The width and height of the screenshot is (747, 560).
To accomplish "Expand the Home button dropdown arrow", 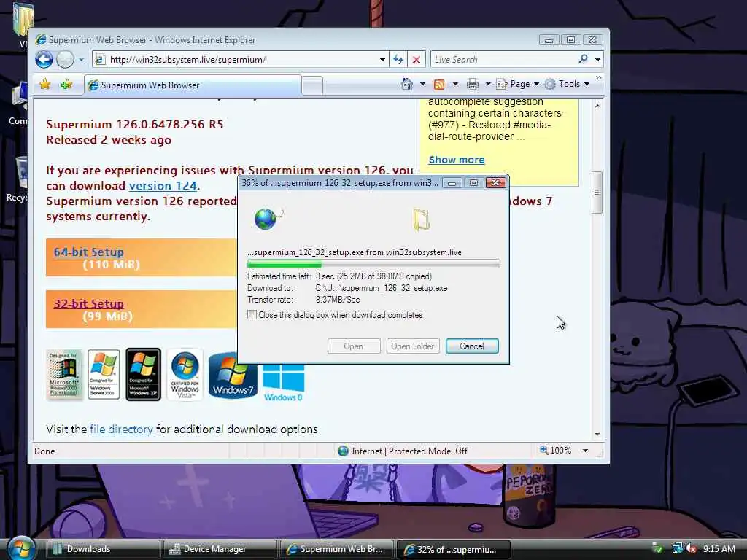I will click(422, 85).
